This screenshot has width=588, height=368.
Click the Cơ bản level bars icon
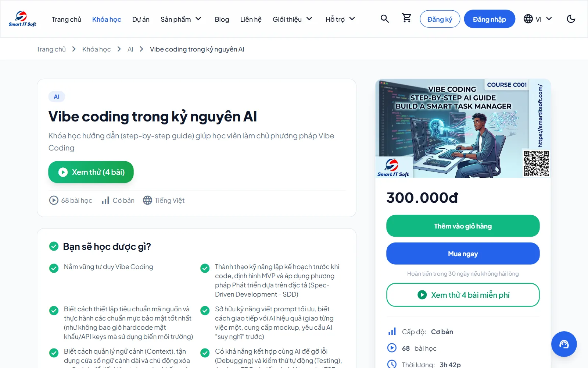[x=105, y=200]
